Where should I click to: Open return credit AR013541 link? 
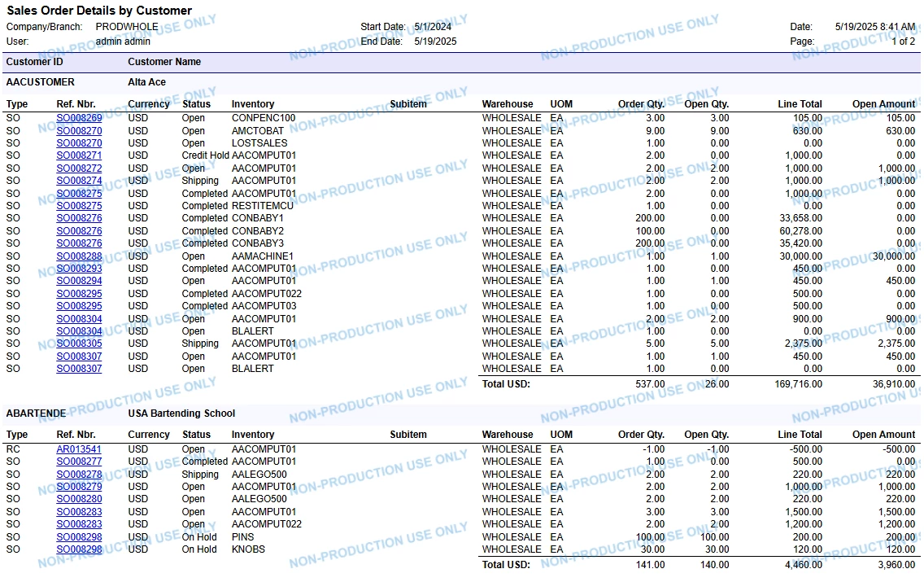(x=79, y=449)
